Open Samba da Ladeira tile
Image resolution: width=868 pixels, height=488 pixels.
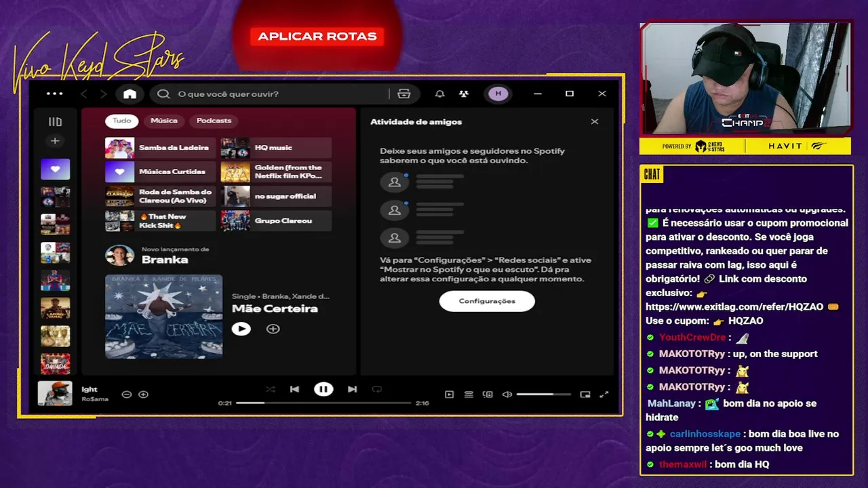[160, 148]
